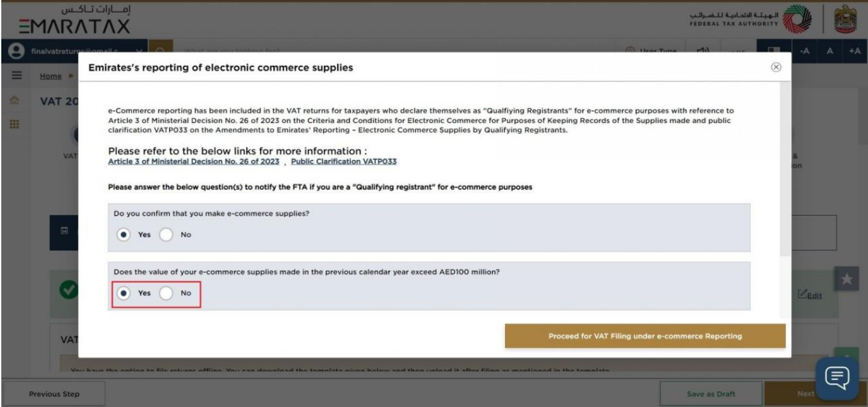The width and height of the screenshot is (868, 407).
Task: Click the Home breadcrumb link
Action: [x=52, y=75]
